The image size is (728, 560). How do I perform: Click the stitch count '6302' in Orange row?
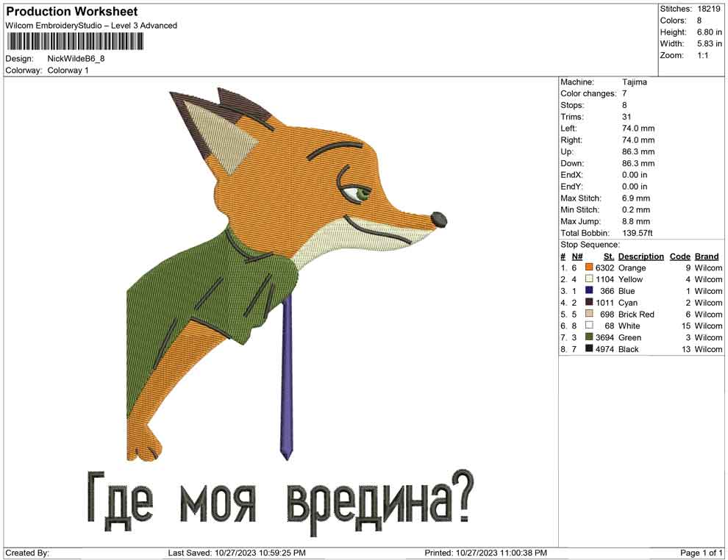pos(605,268)
